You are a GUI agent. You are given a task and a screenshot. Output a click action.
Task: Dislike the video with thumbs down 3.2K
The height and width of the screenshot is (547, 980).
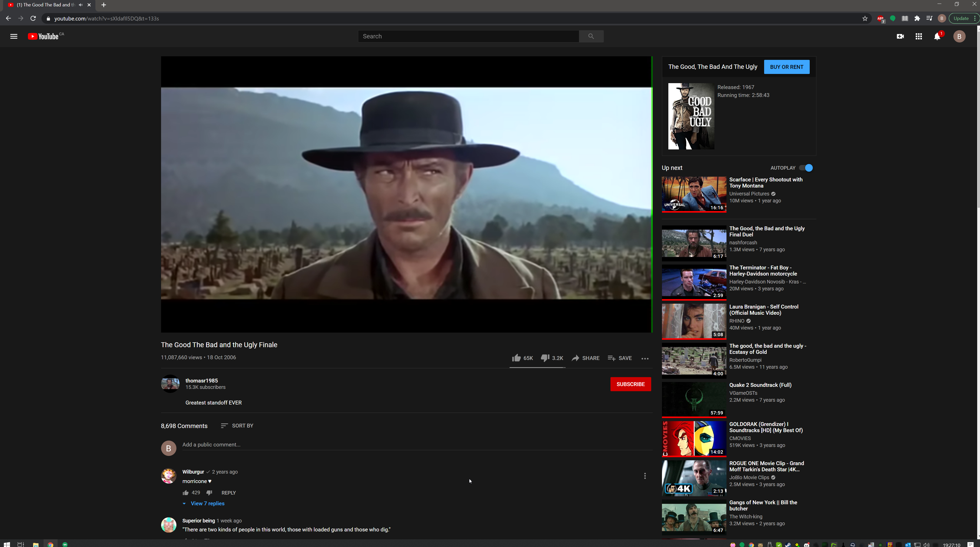click(552, 358)
